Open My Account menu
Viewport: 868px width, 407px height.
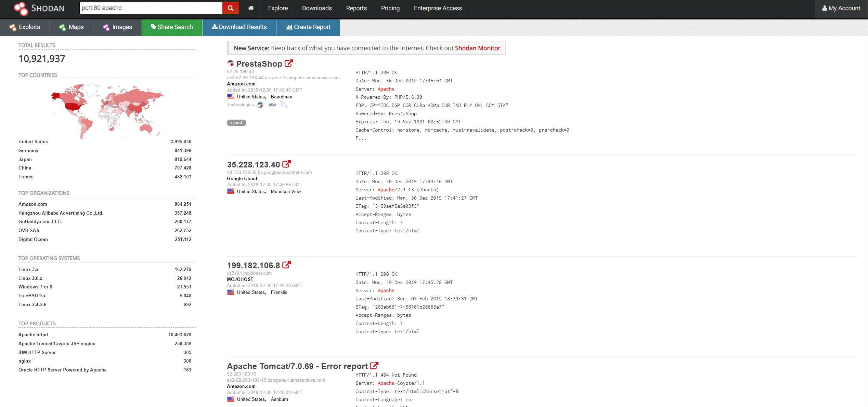click(841, 8)
